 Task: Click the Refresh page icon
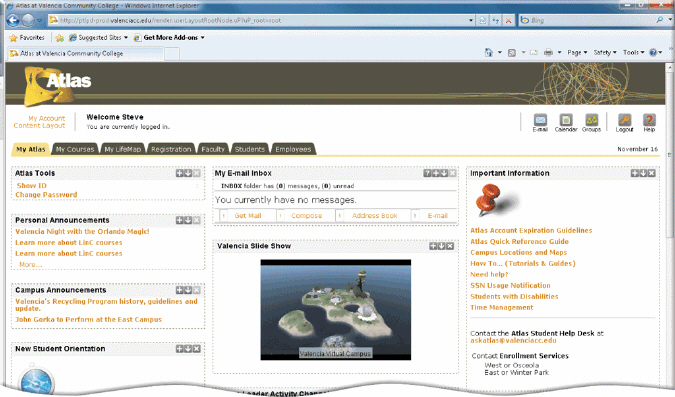(x=495, y=20)
